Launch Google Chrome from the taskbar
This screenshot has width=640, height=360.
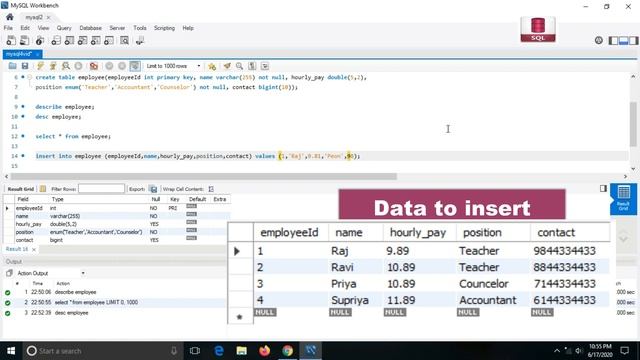pyautogui.click(x=288, y=351)
